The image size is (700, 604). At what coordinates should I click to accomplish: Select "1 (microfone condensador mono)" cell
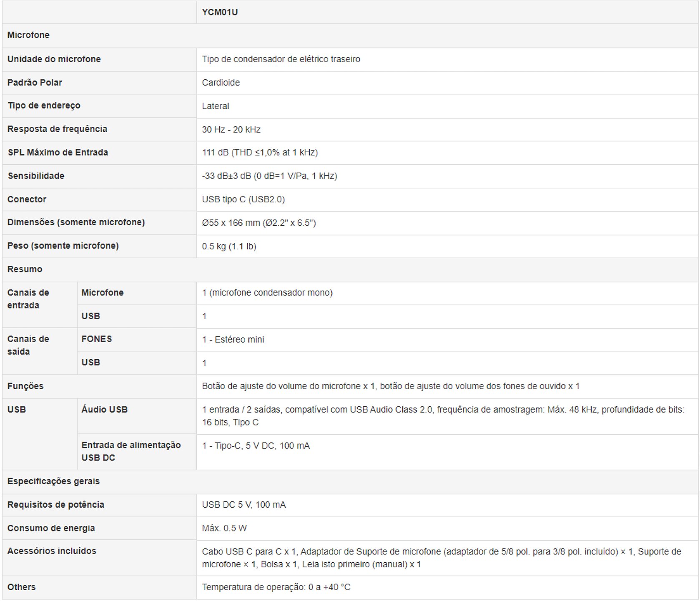[267, 293]
